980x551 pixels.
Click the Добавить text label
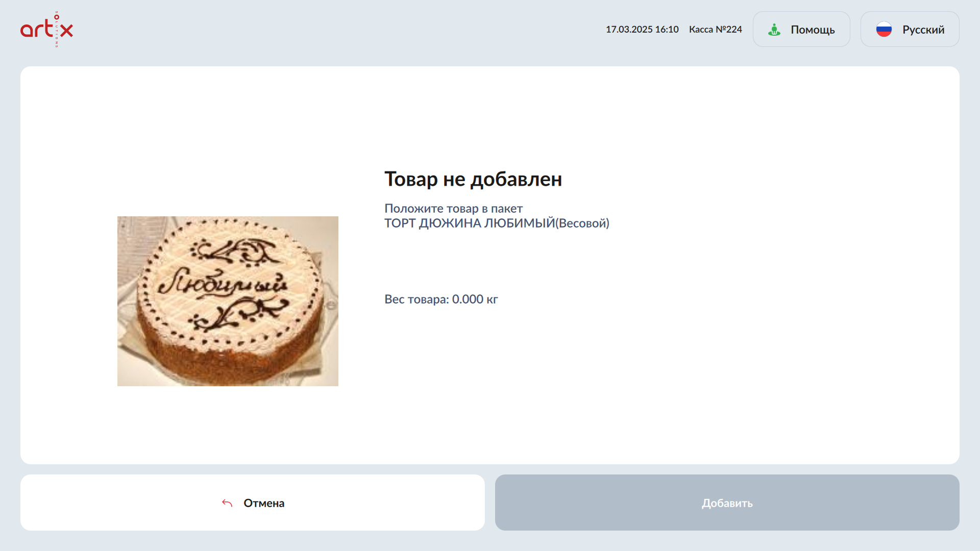click(727, 503)
